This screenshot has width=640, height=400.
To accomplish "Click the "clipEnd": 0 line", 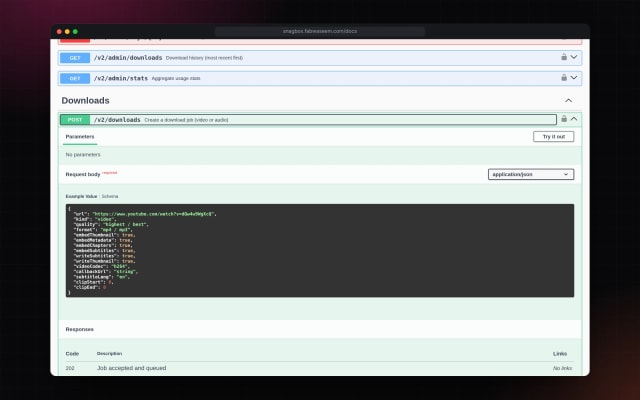I will 90,287.
